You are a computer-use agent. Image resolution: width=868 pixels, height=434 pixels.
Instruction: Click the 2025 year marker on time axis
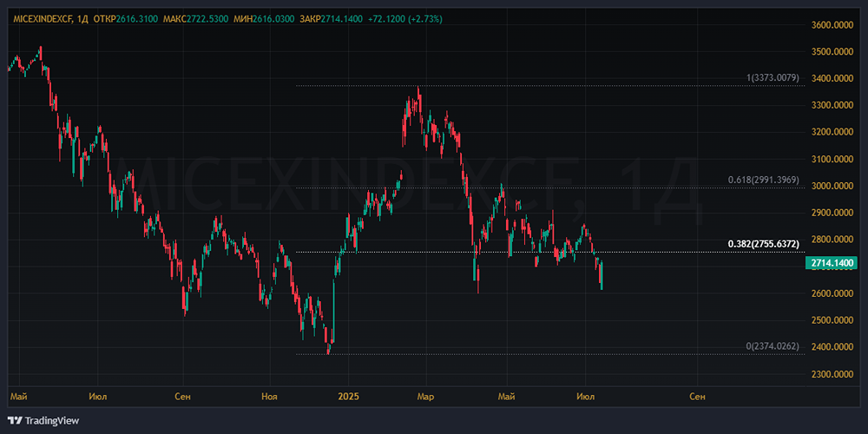347,396
